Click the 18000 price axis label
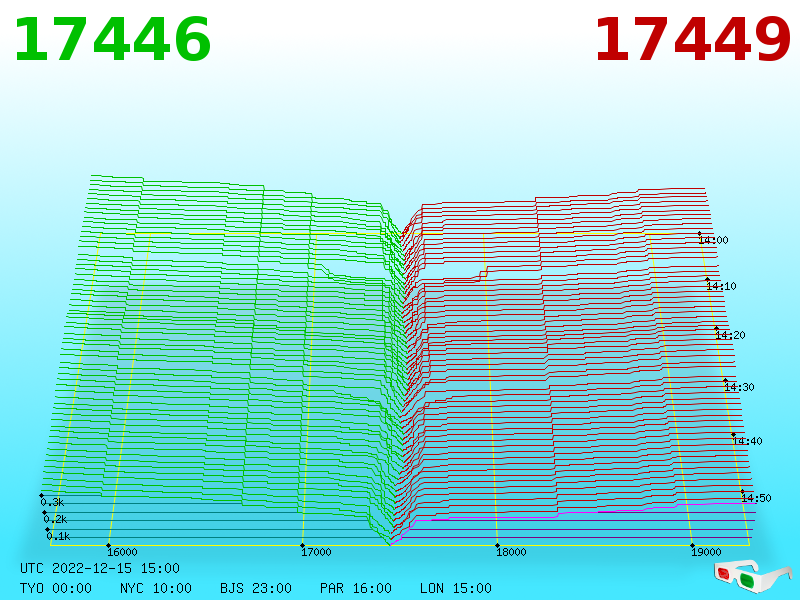800x600 pixels. coord(511,552)
